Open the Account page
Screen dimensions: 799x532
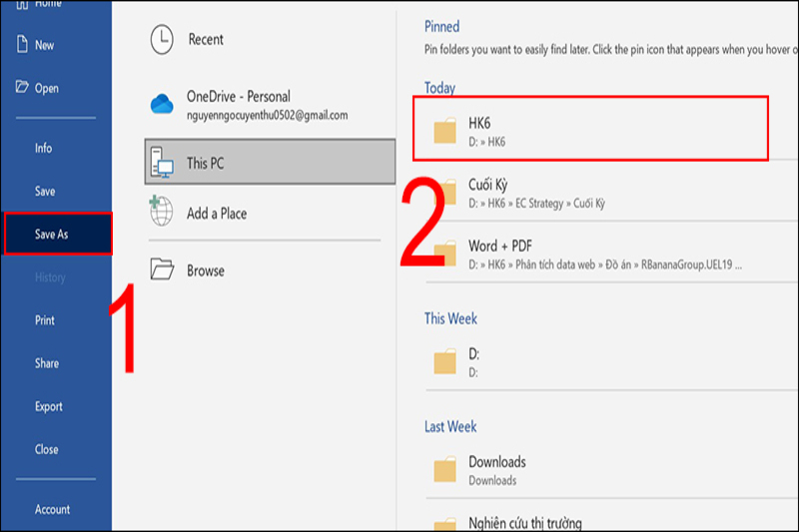click(53, 509)
